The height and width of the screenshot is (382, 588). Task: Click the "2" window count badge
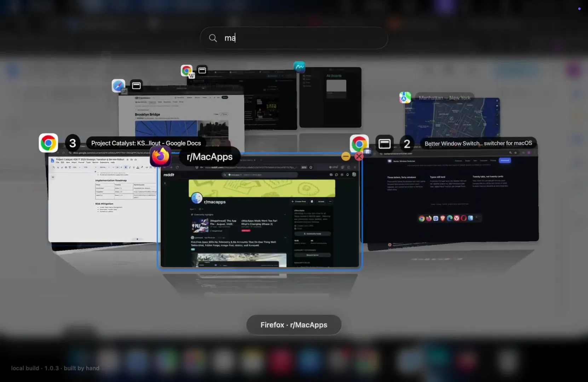point(407,144)
